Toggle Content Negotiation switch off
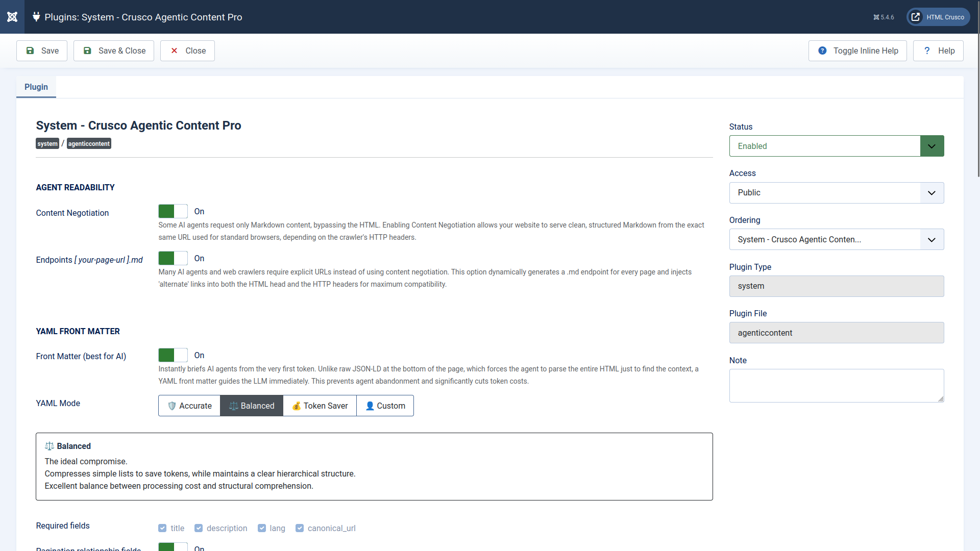The height and width of the screenshot is (551, 980). tap(173, 211)
